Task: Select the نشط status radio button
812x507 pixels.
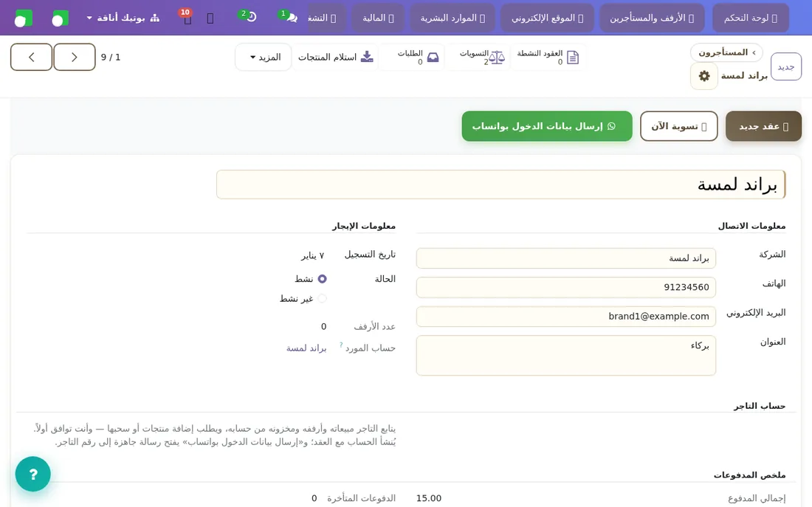Action: 322,279
